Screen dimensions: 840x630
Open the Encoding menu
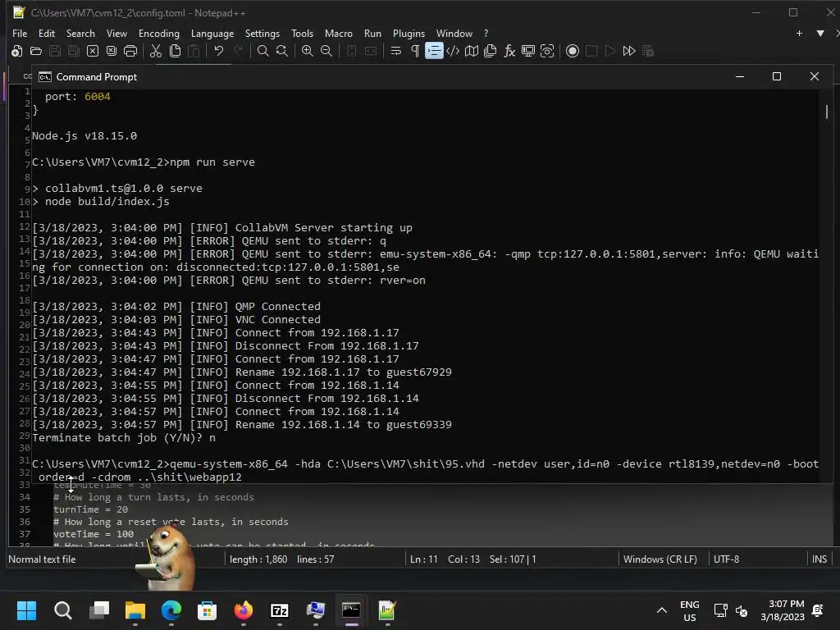pos(159,33)
